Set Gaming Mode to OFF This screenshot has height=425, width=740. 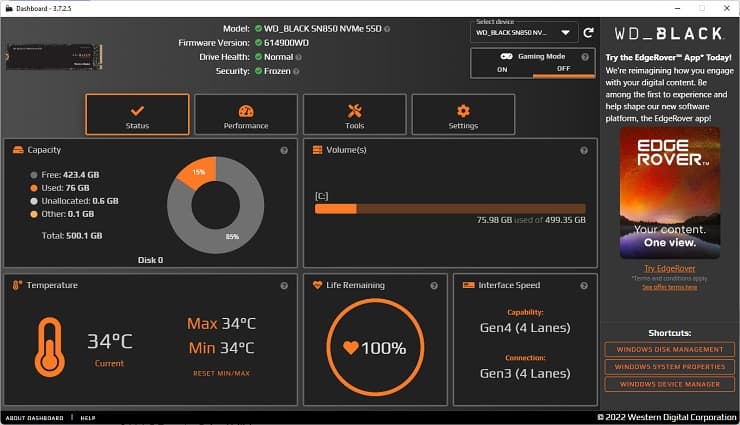(x=563, y=69)
